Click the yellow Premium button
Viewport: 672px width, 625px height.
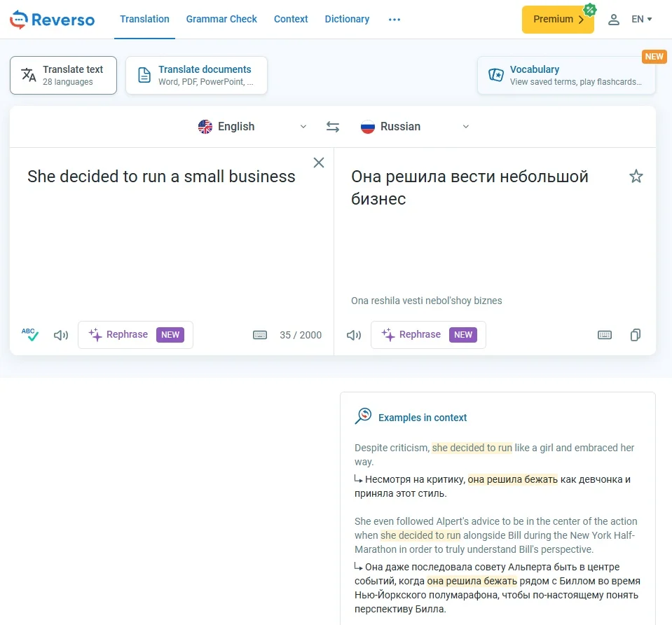point(558,20)
